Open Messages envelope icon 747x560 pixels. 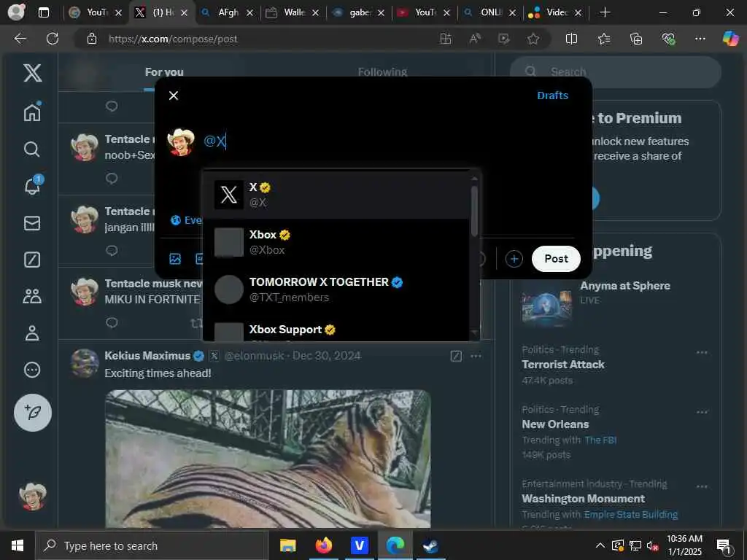[x=32, y=223]
